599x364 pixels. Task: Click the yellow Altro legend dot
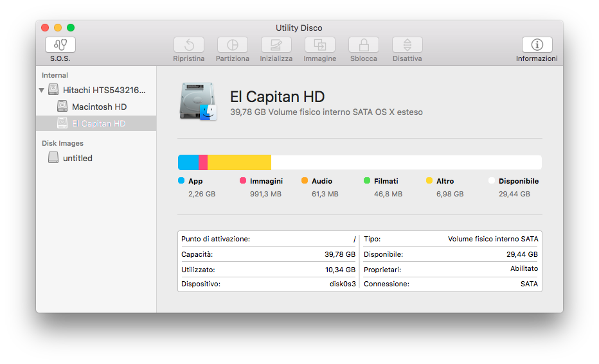429,180
